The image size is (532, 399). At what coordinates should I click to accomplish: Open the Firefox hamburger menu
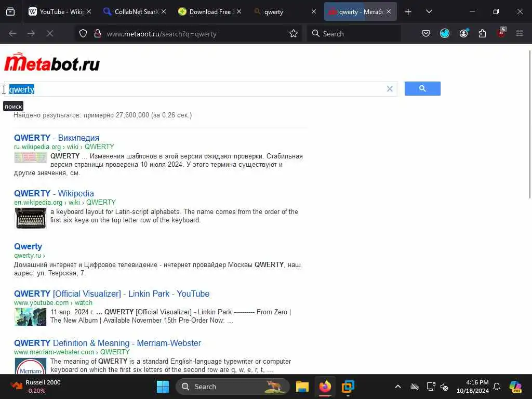tap(520, 33)
